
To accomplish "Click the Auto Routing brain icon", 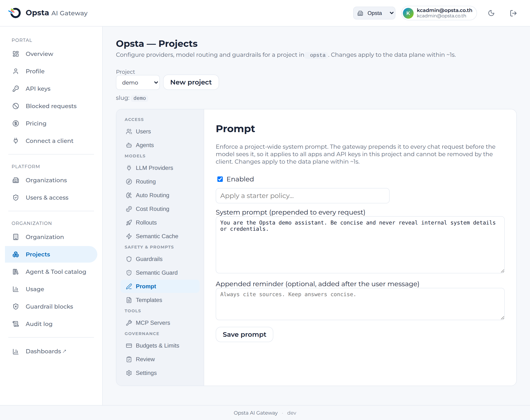I will pyautogui.click(x=129, y=195).
